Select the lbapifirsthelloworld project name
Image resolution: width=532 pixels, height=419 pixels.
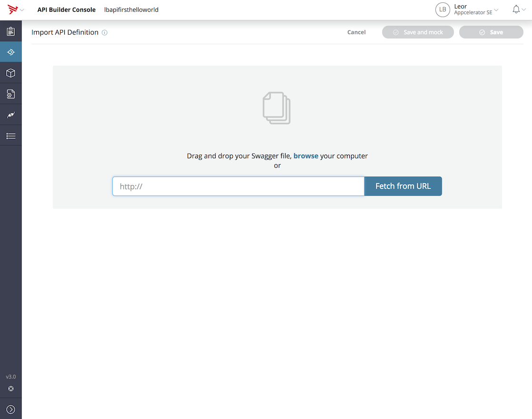(x=131, y=9)
